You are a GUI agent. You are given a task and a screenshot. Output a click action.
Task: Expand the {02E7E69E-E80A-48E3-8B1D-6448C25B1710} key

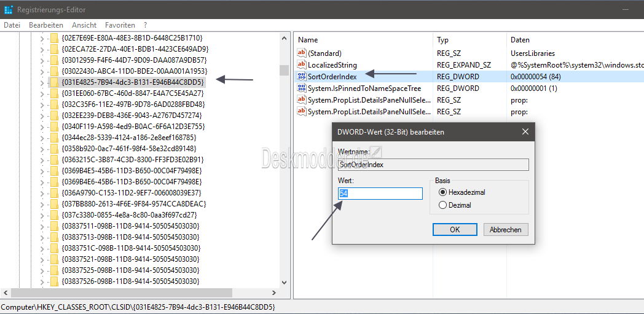click(x=42, y=39)
